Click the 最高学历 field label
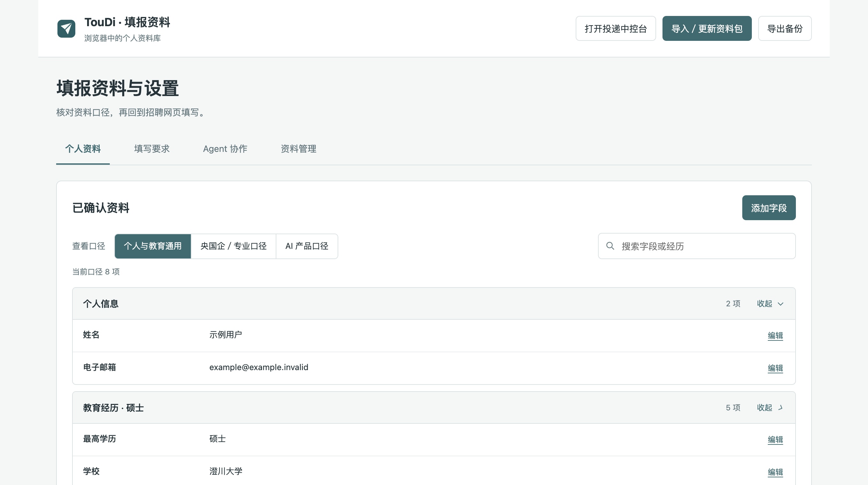This screenshot has height=485, width=868. pyautogui.click(x=99, y=438)
